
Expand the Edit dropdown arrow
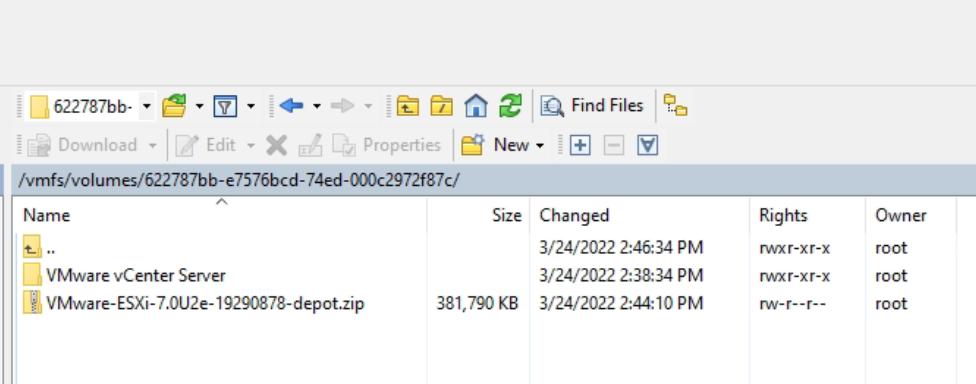pyautogui.click(x=251, y=146)
